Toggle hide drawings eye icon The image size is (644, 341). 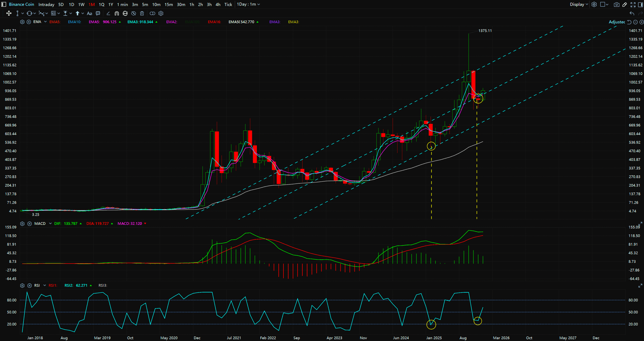(x=134, y=13)
